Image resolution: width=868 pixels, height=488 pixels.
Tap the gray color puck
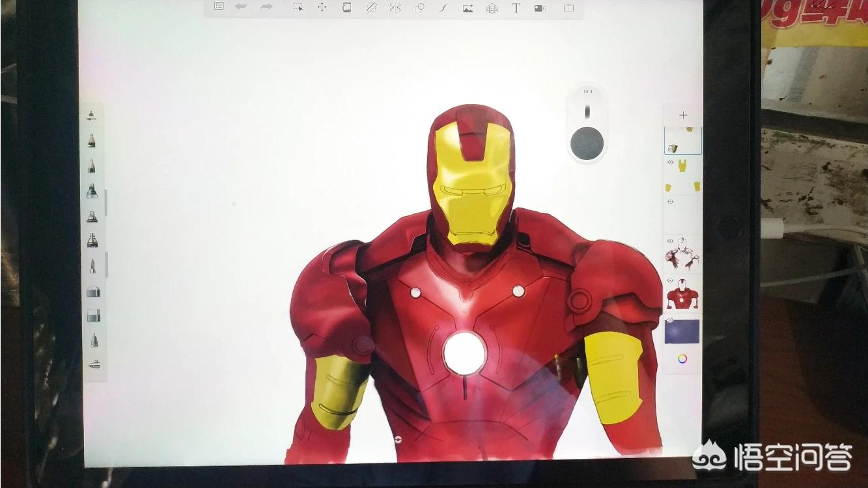587,143
